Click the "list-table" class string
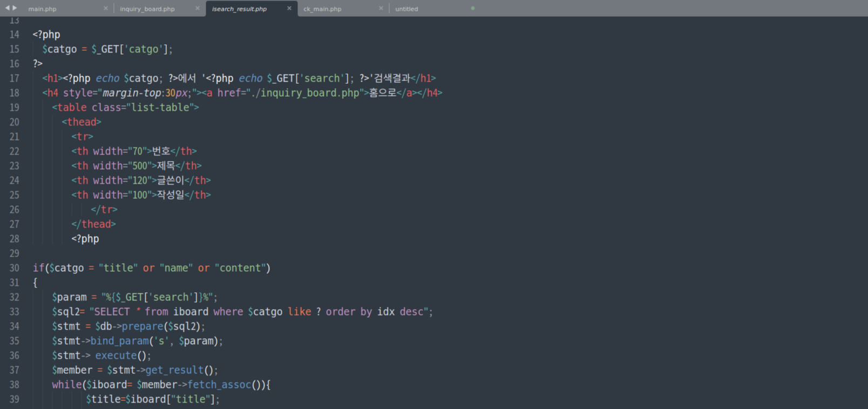 click(x=160, y=108)
